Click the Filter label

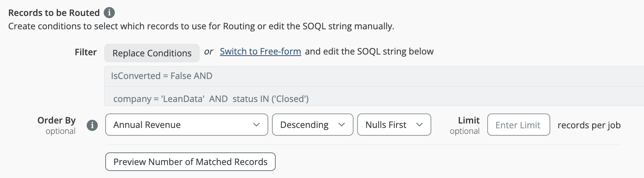(86, 52)
